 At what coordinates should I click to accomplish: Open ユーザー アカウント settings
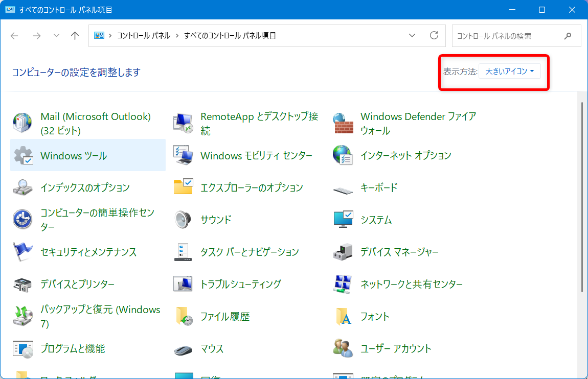click(396, 349)
